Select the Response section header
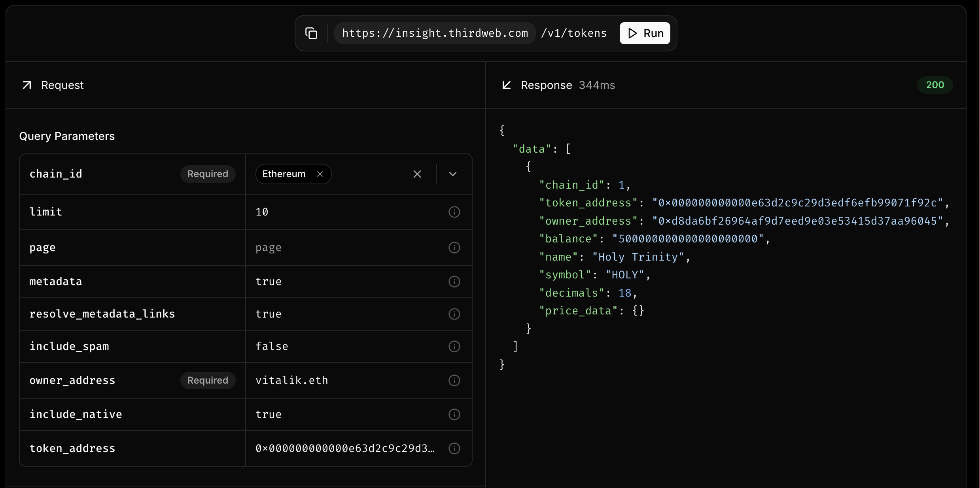Image resolution: width=980 pixels, height=488 pixels. 546,85
